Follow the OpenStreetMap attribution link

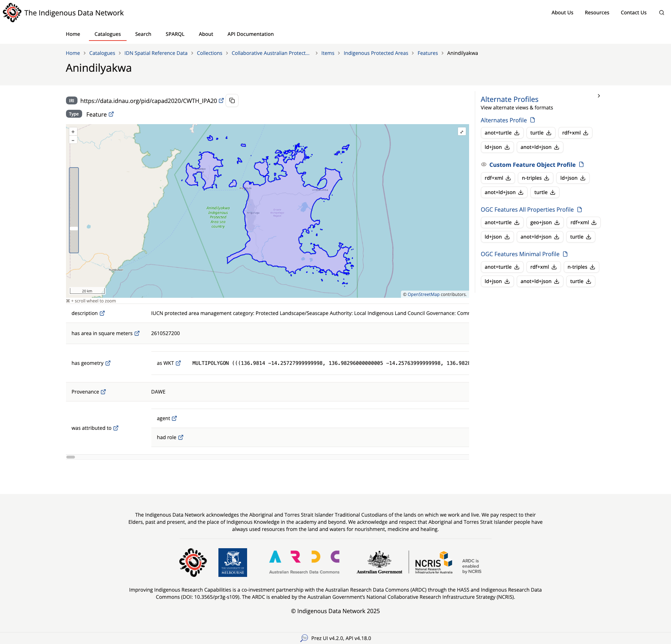[x=424, y=294]
